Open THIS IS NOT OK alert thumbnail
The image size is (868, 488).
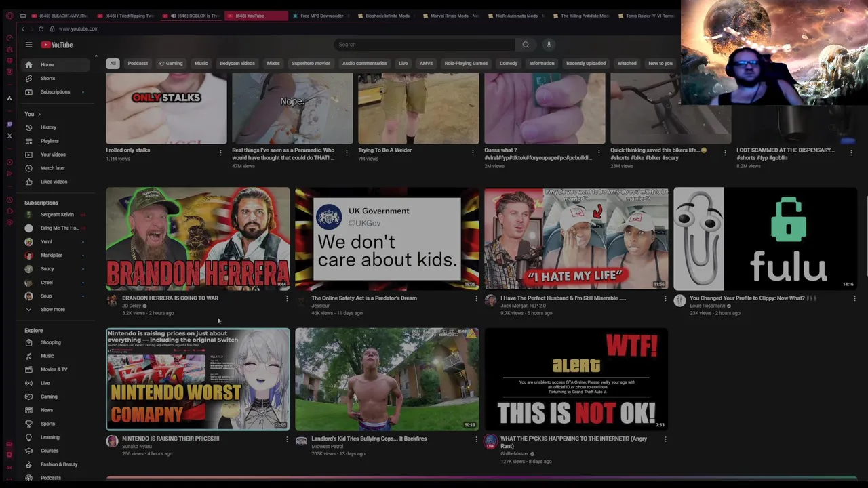576,380
